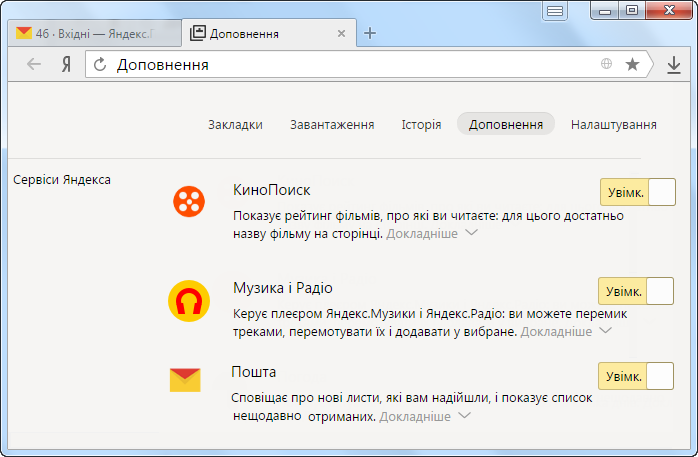Click the extensions icon on the Доповнення tab
Screen dimensions: 698x457
198,33
